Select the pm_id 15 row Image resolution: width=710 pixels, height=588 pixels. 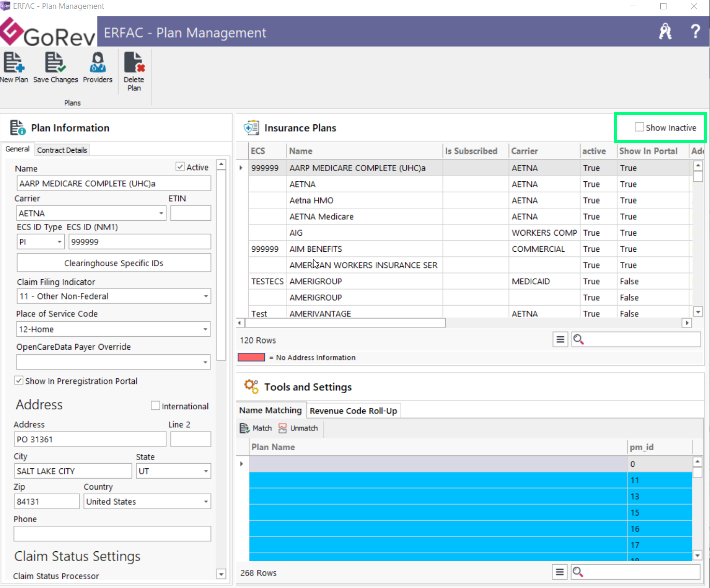471,513
